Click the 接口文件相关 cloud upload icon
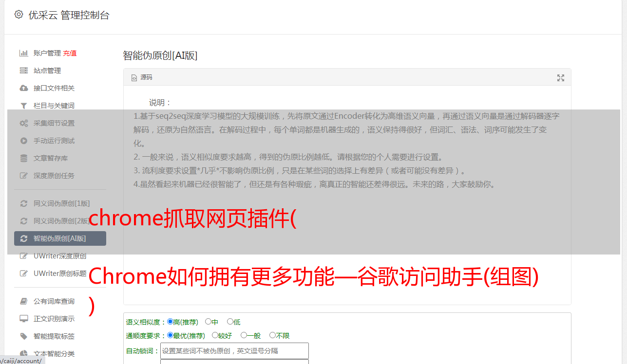This screenshot has width=627, height=364. pos(23,88)
